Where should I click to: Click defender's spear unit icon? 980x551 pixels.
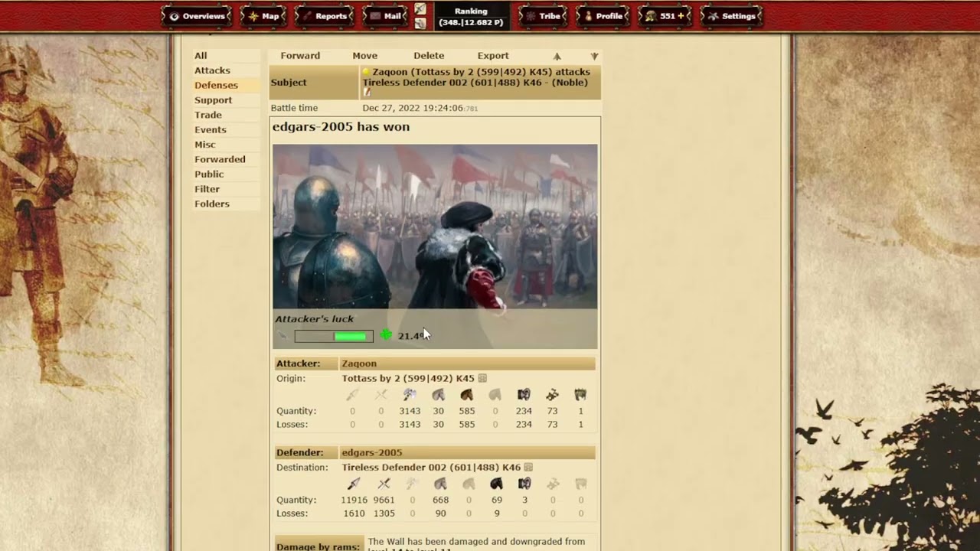[354, 484]
